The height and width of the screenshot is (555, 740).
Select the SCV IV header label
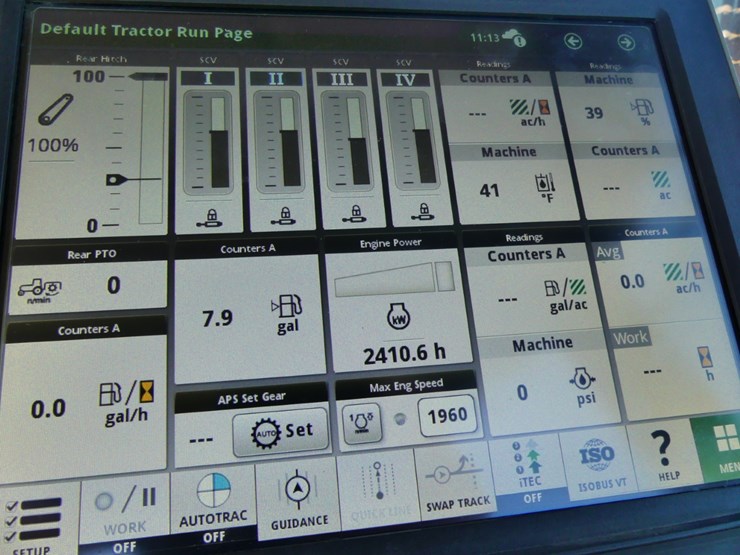[405, 80]
